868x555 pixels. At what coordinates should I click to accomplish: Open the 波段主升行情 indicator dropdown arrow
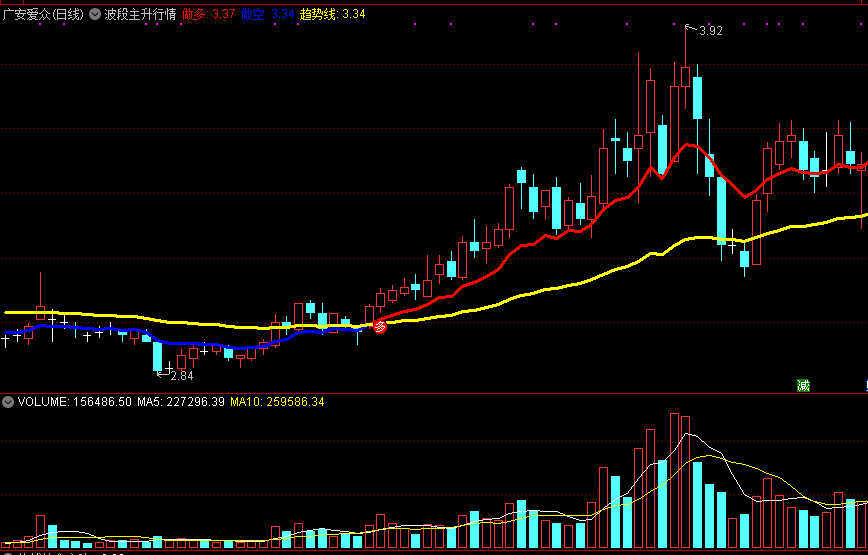(x=95, y=14)
